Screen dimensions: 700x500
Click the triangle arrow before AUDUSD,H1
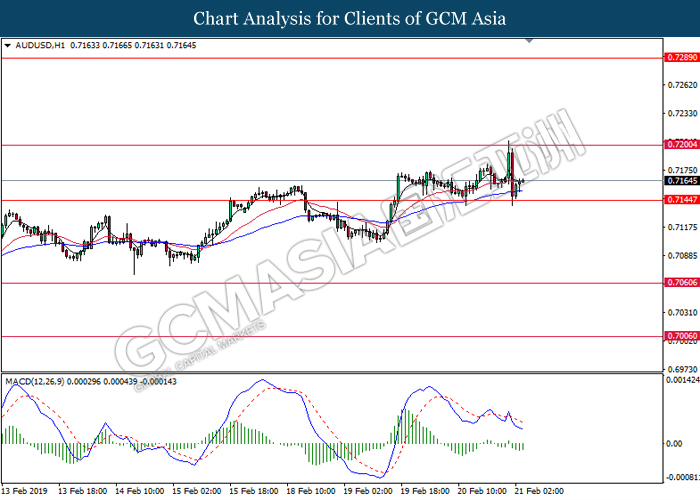pos(8,46)
